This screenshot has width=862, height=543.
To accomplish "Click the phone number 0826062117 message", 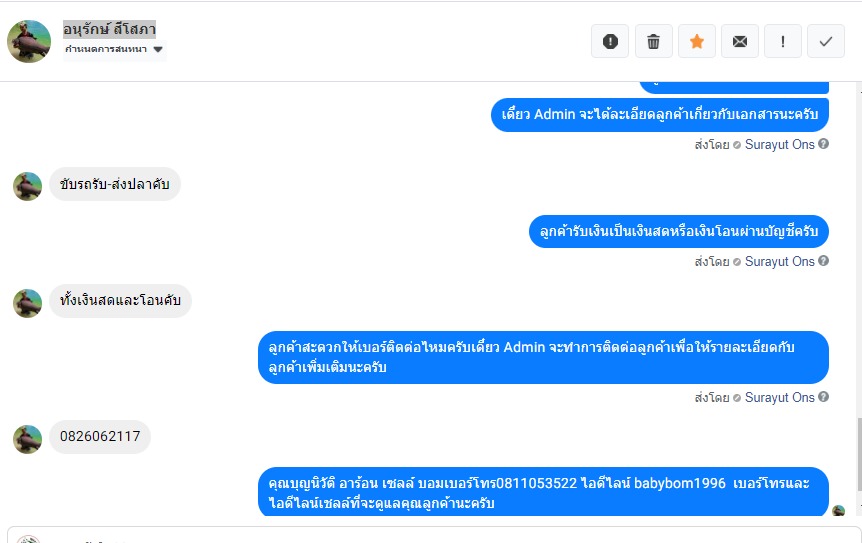I will coord(100,437).
